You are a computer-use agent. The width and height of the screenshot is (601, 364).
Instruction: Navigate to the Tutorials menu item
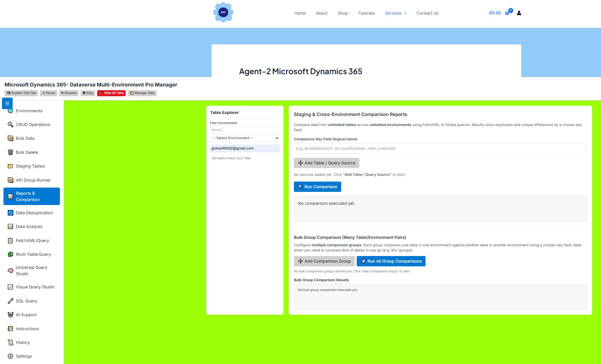366,13
